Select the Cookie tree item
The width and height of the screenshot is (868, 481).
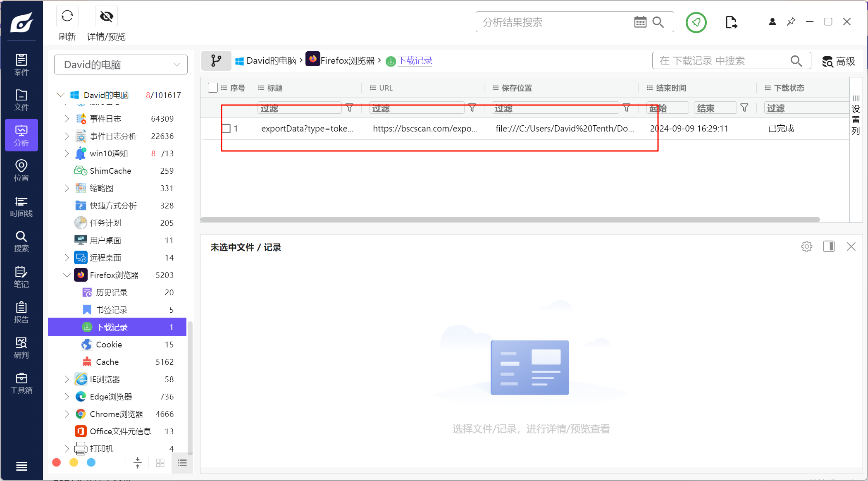tap(109, 345)
